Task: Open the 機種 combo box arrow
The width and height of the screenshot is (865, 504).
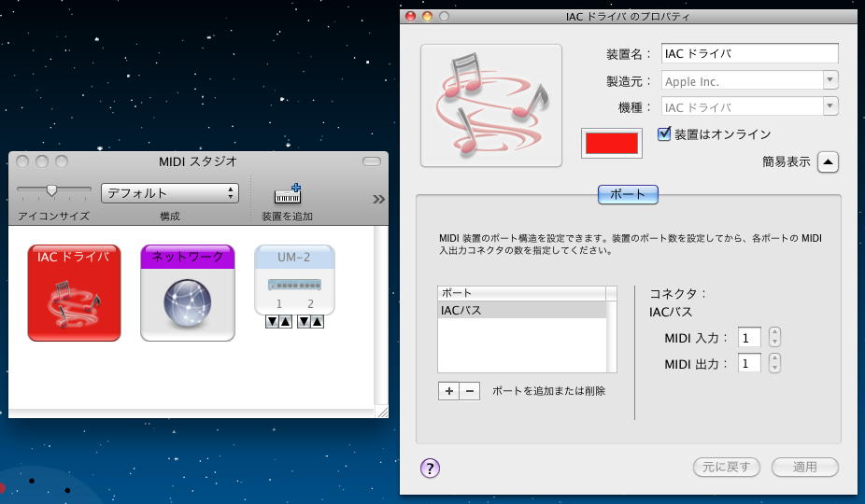Action: pos(830,106)
